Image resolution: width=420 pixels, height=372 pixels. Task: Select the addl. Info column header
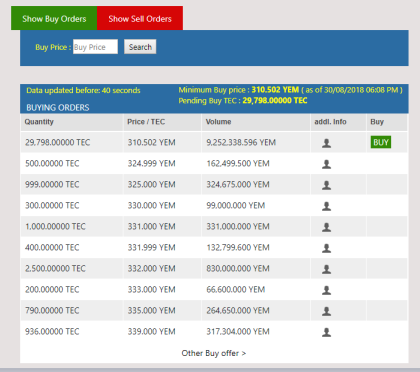pos(339,122)
